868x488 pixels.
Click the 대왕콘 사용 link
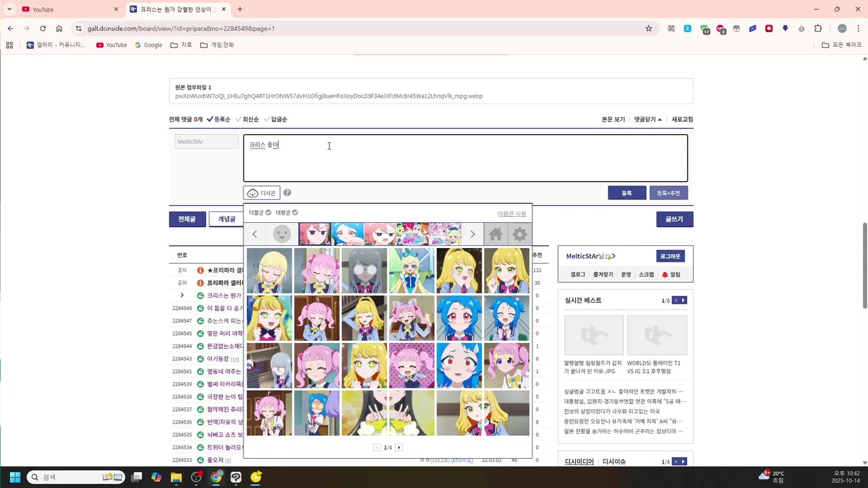coord(512,213)
